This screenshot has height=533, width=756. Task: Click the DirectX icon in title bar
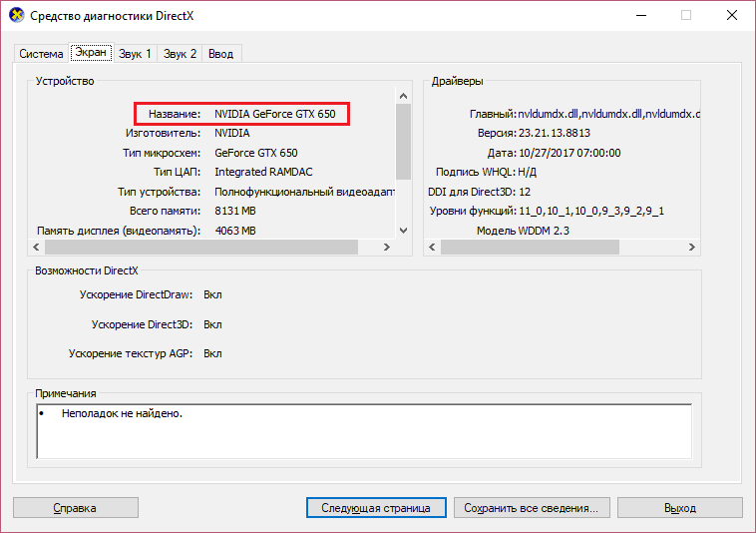(x=16, y=15)
